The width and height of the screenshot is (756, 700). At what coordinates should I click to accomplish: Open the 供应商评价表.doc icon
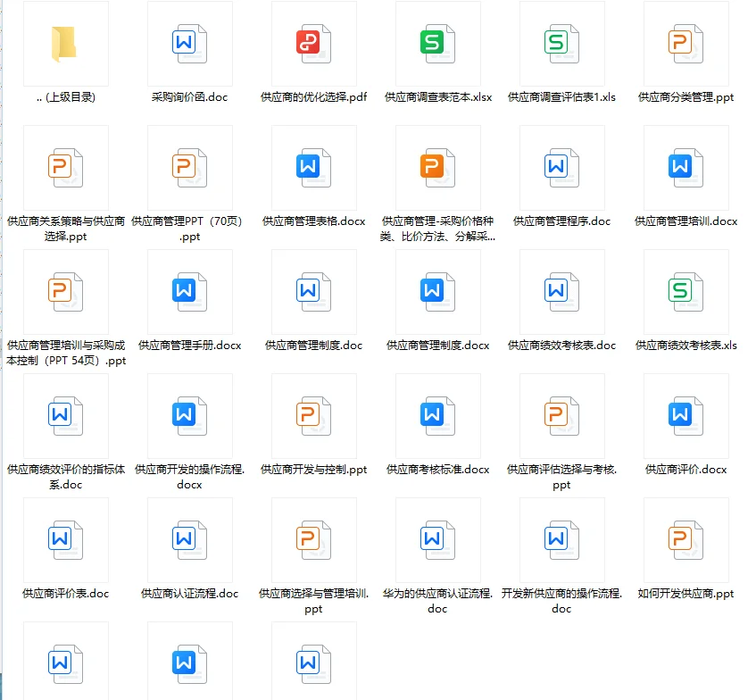(65, 540)
